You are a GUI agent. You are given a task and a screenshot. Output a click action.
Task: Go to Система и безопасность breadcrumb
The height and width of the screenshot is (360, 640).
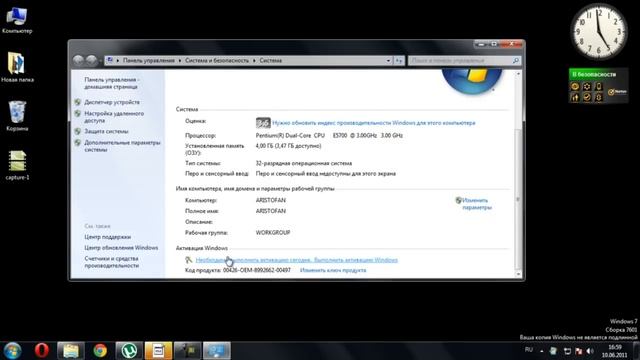(217, 60)
